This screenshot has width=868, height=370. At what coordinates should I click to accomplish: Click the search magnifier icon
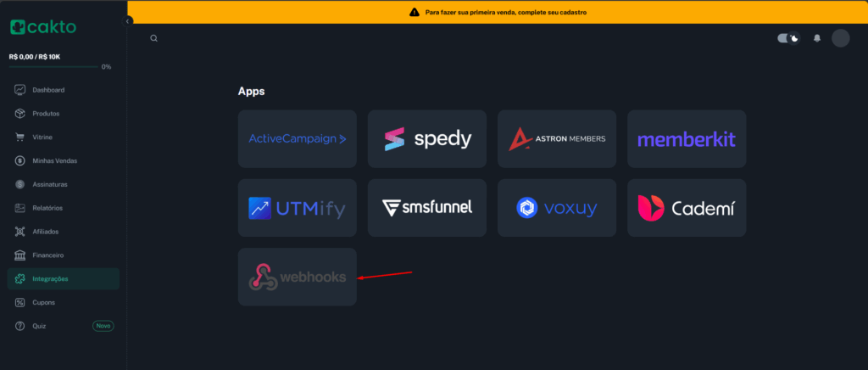coord(153,38)
